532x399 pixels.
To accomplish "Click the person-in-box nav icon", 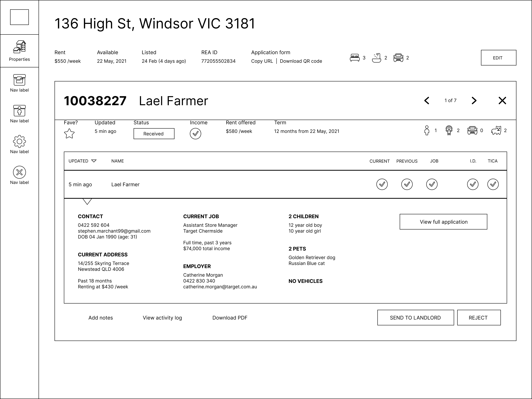I will click(x=19, y=111).
